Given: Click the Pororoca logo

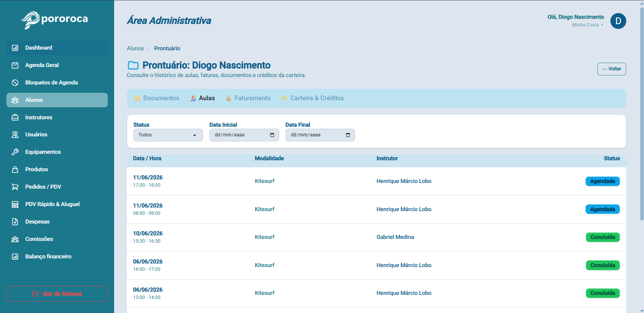Looking at the screenshot, I should tap(54, 20).
